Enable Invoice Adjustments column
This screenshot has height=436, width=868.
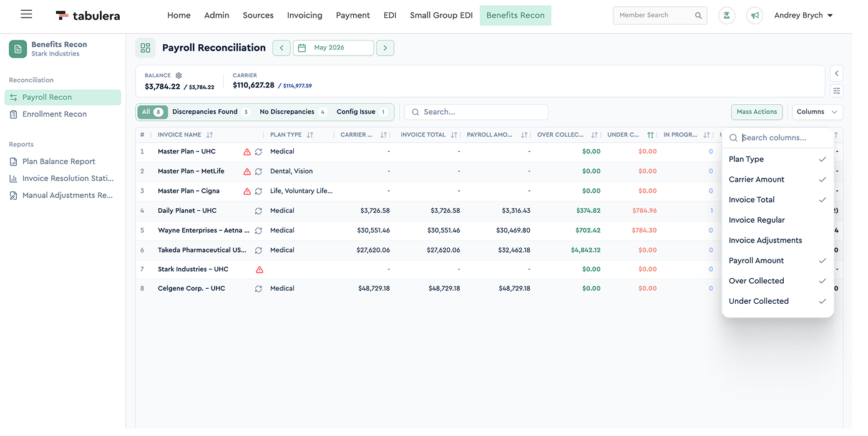(x=778, y=240)
